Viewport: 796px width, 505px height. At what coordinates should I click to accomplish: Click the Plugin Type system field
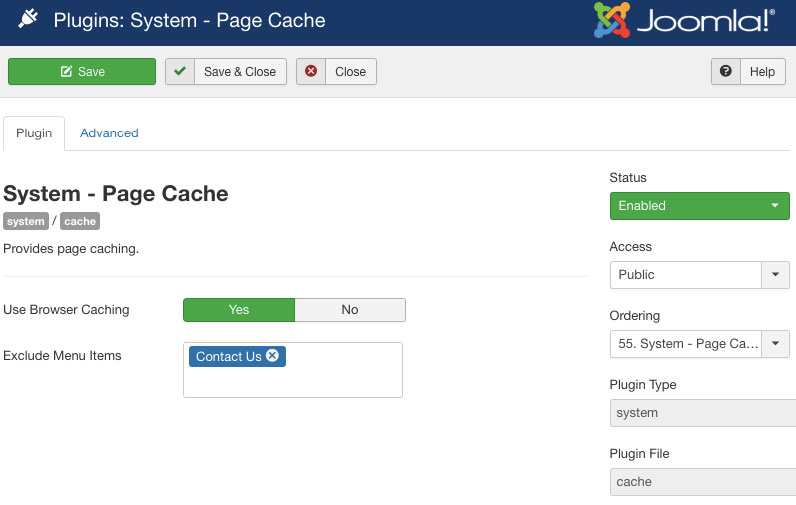(703, 413)
